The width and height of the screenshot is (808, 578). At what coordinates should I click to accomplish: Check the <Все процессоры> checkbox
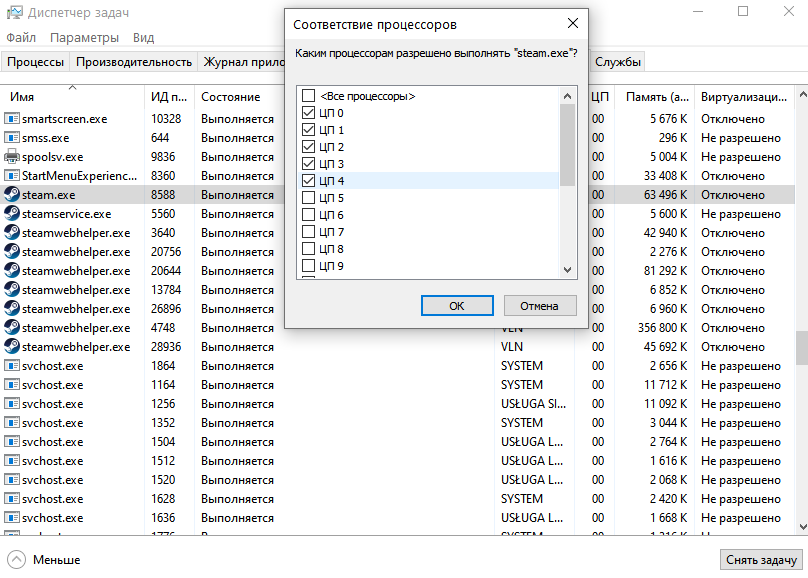pyautogui.click(x=308, y=96)
